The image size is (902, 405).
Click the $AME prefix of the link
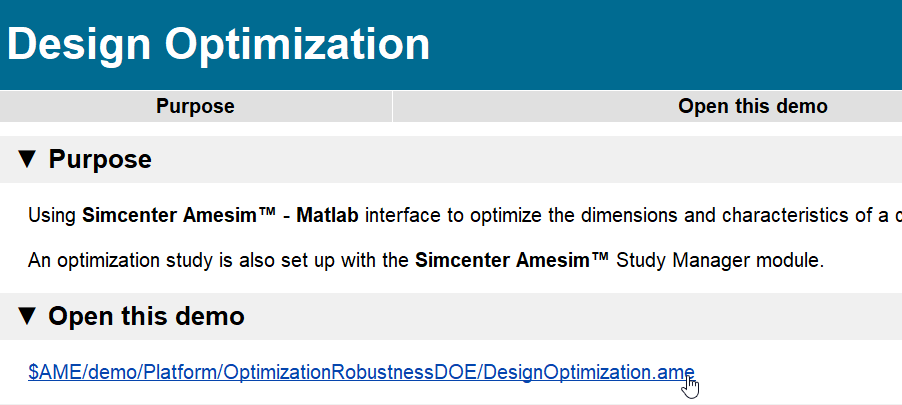[53, 372]
